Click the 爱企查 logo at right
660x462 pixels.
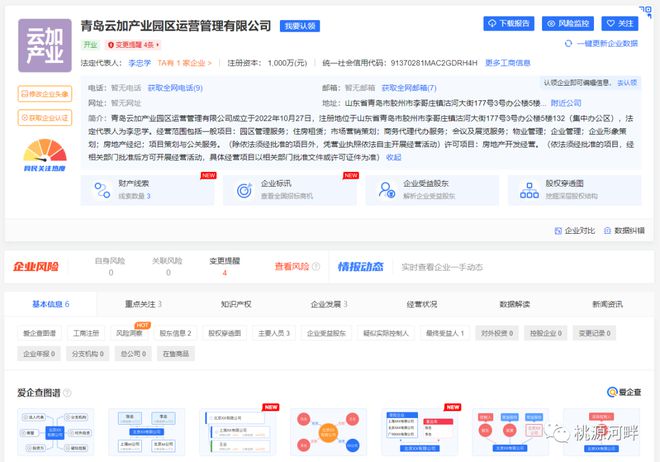624,392
